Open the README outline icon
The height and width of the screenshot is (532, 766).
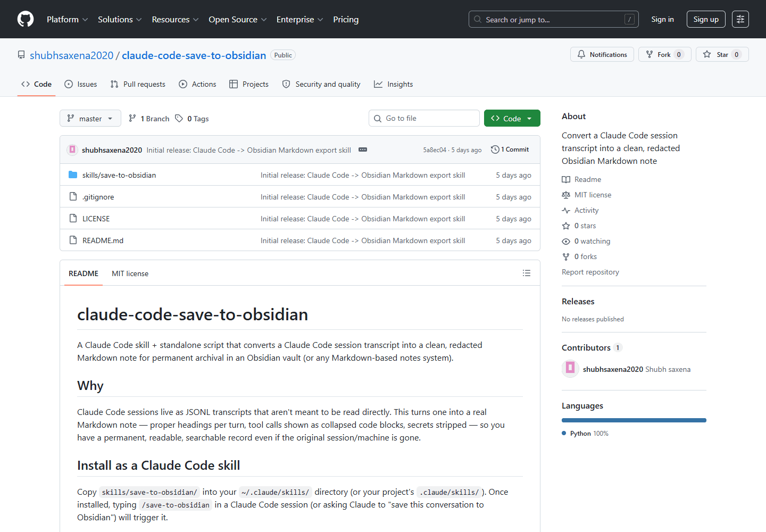(x=527, y=273)
